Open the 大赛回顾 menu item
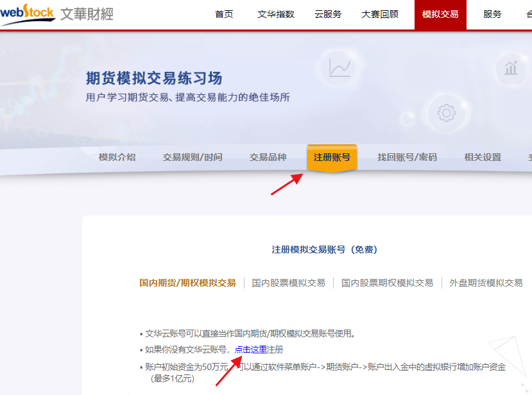The width and height of the screenshot is (532, 395). pyautogui.click(x=380, y=13)
